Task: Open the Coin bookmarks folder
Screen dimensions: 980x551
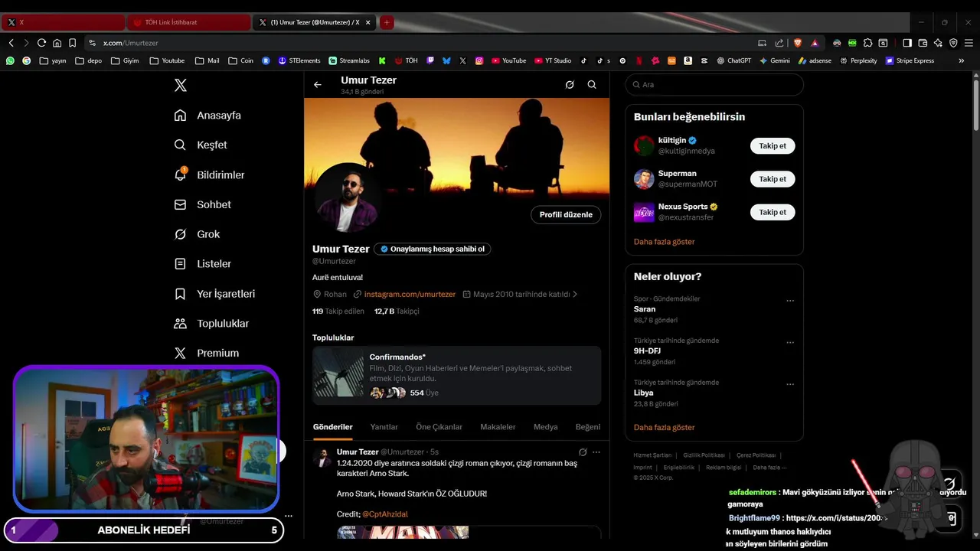Action: coord(240,60)
